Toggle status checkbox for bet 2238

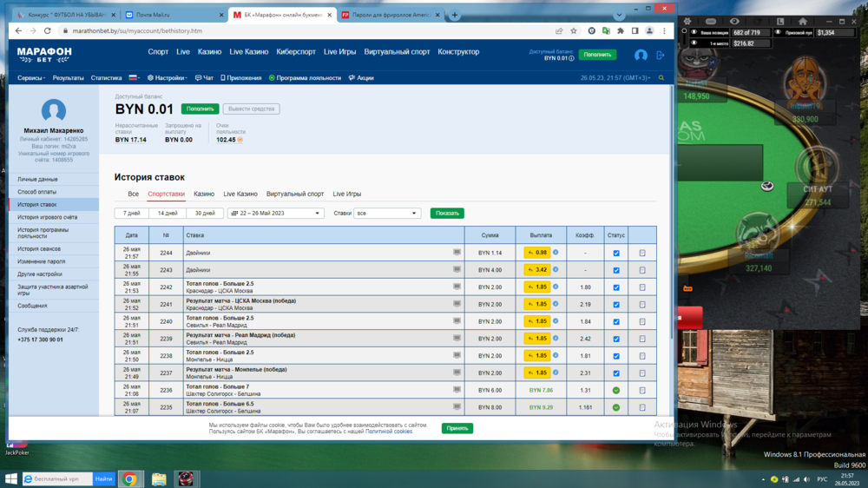616,356
